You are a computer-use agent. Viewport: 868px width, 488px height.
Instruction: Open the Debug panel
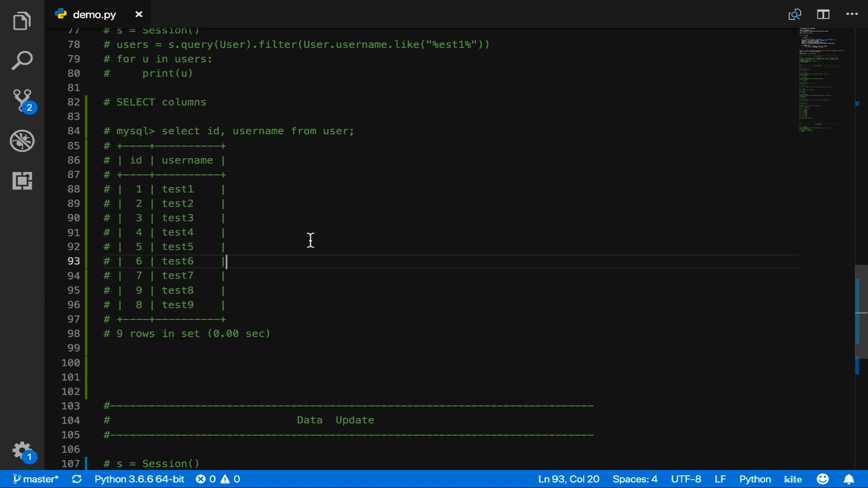pyautogui.click(x=22, y=141)
